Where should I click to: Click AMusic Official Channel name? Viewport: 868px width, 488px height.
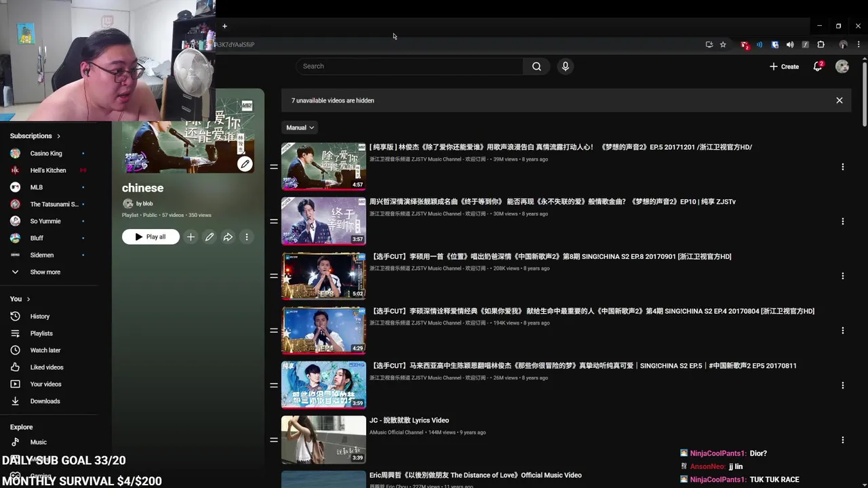(396, 432)
